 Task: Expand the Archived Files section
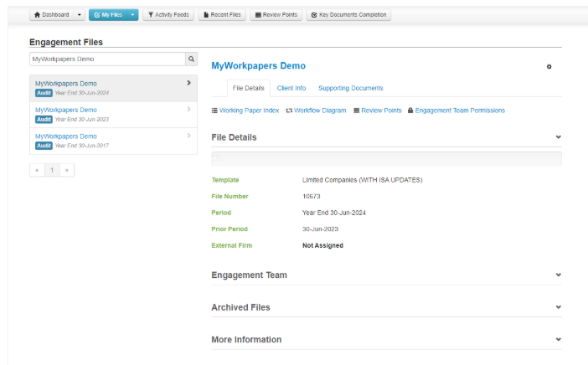(558, 307)
